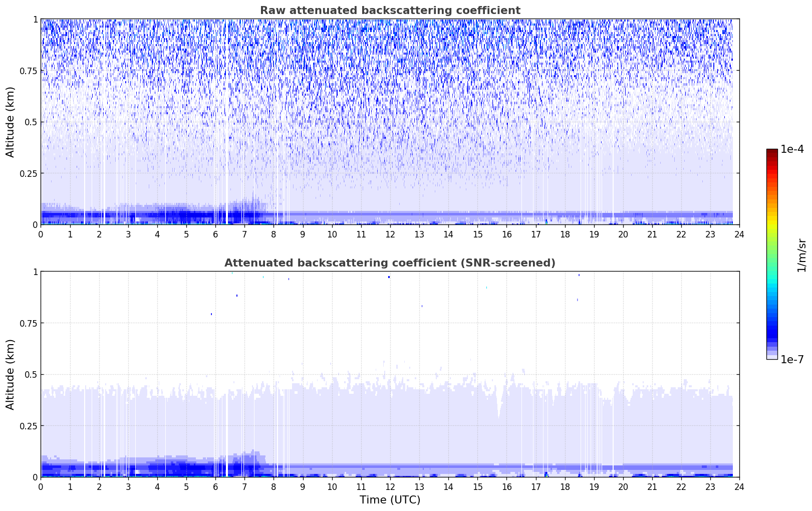
Task: Click the 0.75 altitude tick on top plot
Action: (29, 71)
